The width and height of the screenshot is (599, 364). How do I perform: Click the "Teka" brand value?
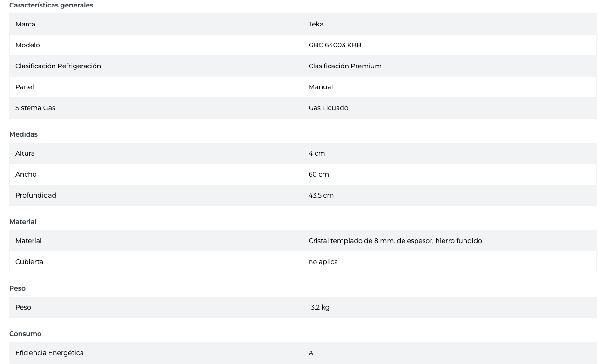tap(316, 24)
